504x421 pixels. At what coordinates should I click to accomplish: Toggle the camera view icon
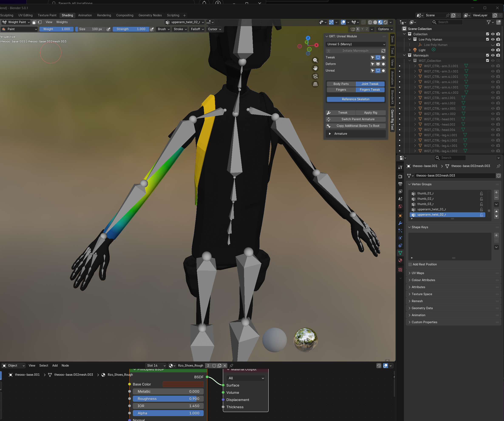coord(315,76)
